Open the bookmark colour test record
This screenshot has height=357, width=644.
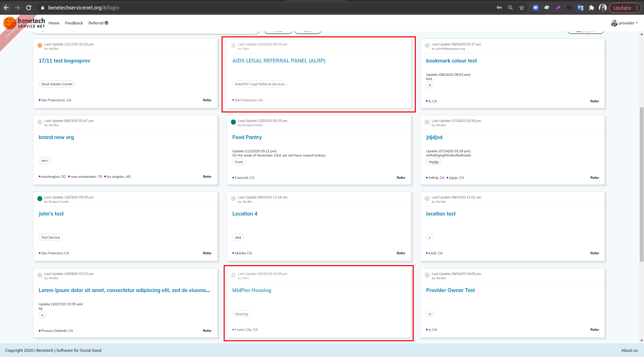[x=451, y=61]
